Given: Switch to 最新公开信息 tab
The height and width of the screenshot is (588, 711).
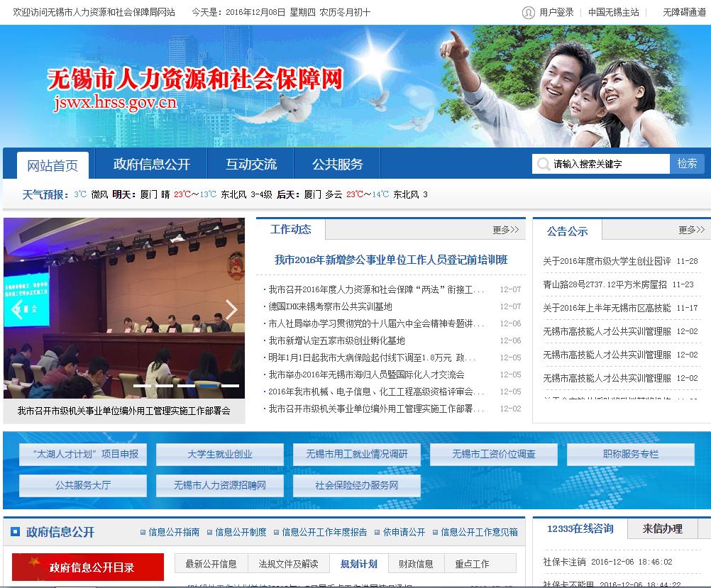Looking at the screenshot, I should (211, 563).
